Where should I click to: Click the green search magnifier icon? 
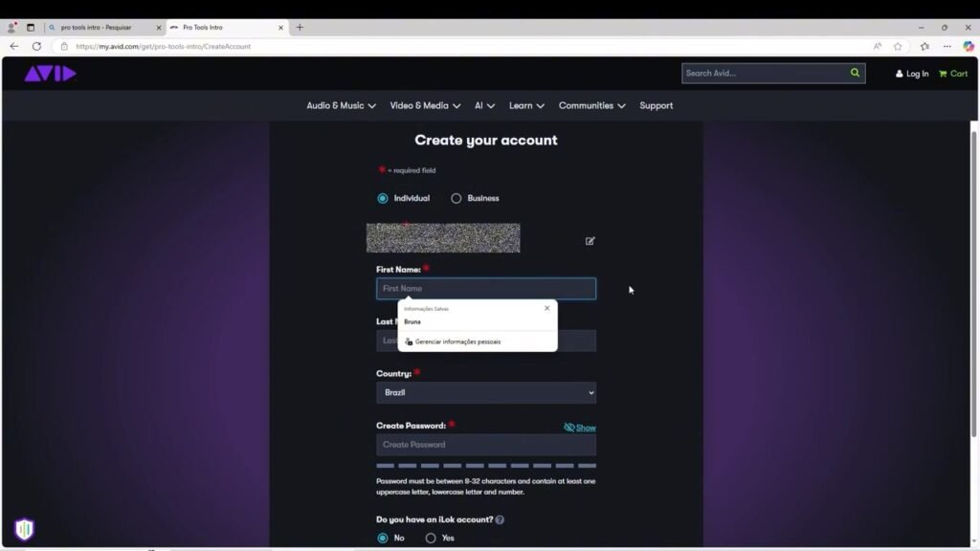coord(855,73)
